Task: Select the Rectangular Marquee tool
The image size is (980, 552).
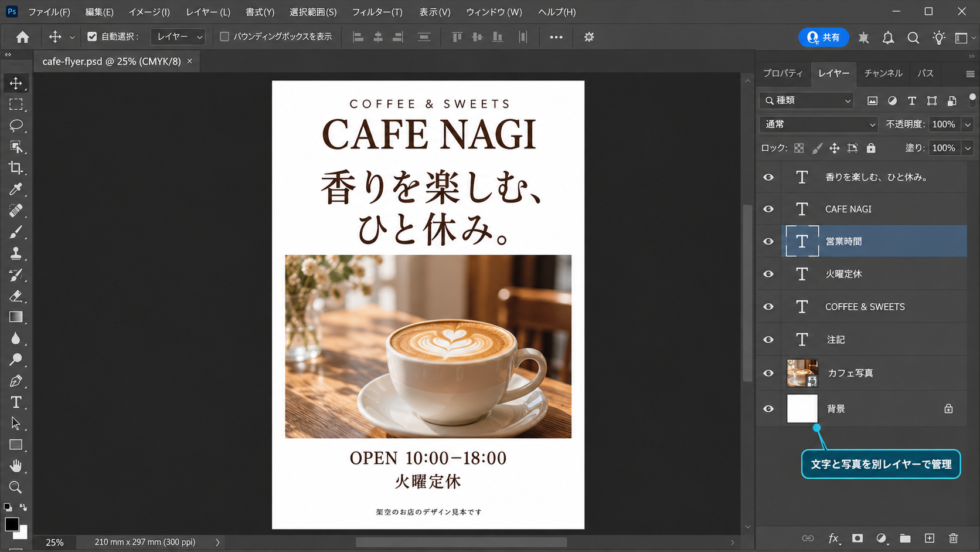Action: click(16, 104)
